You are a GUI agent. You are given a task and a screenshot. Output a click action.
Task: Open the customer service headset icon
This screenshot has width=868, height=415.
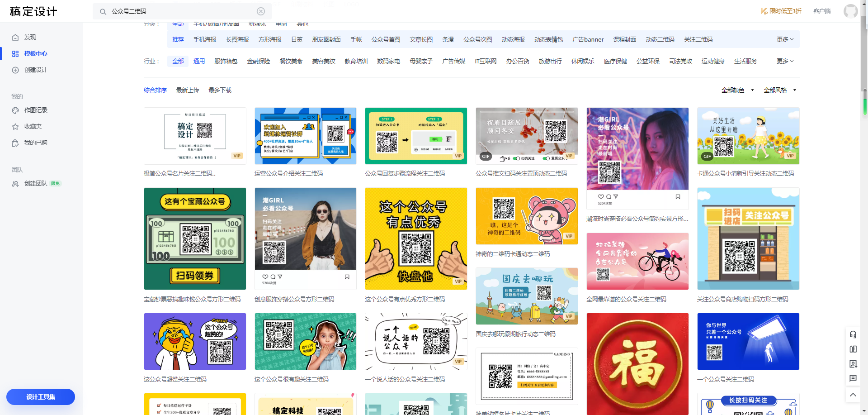[853, 334]
